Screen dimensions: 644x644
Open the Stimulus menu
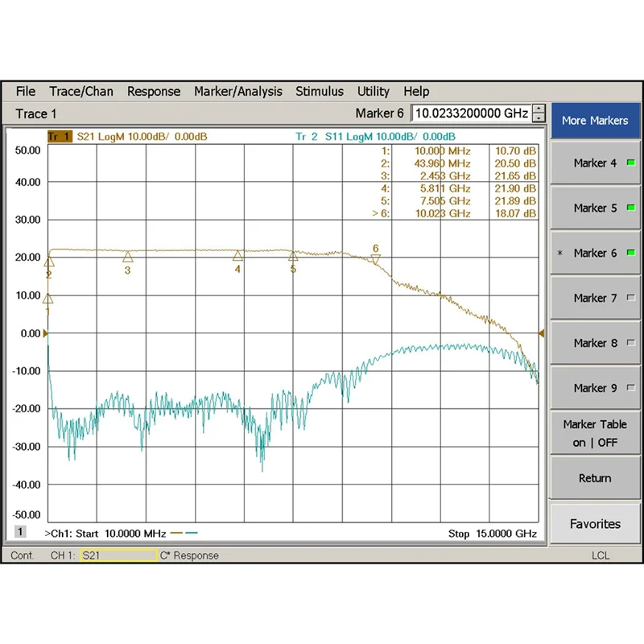pos(320,91)
